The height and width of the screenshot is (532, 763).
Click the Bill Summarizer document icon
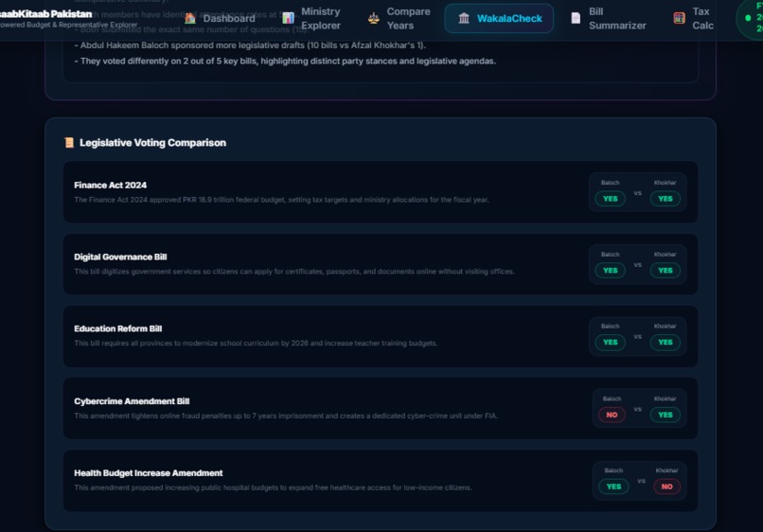576,19
